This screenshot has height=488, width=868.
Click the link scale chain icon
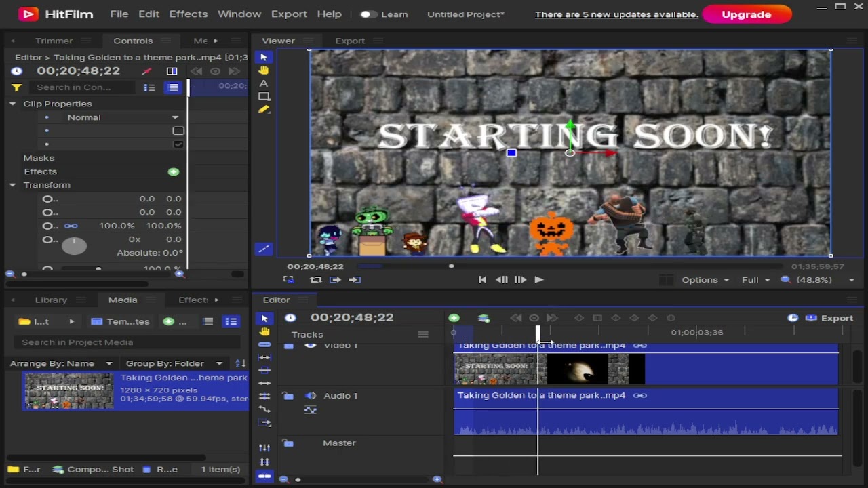[x=71, y=226]
